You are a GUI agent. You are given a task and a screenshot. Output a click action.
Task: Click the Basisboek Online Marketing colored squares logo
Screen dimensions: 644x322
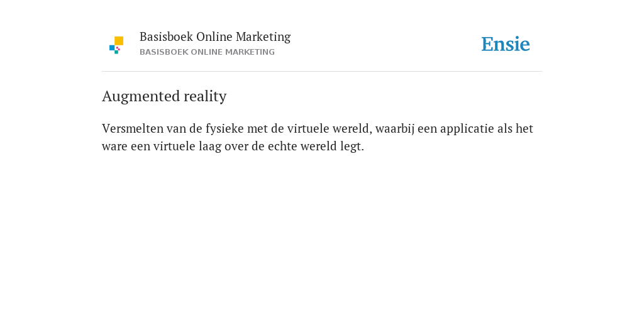point(116,45)
